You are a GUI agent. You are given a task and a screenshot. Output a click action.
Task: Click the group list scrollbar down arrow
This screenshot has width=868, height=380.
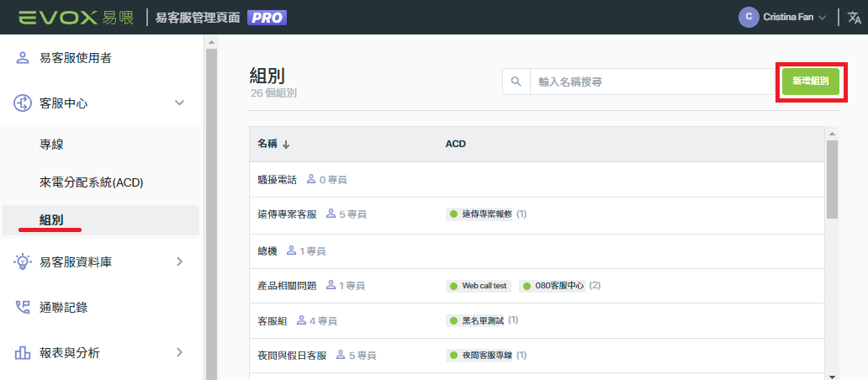coord(832,376)
